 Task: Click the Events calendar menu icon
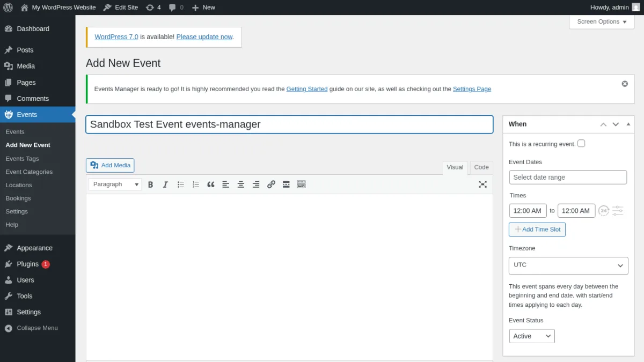click(9, 115)
